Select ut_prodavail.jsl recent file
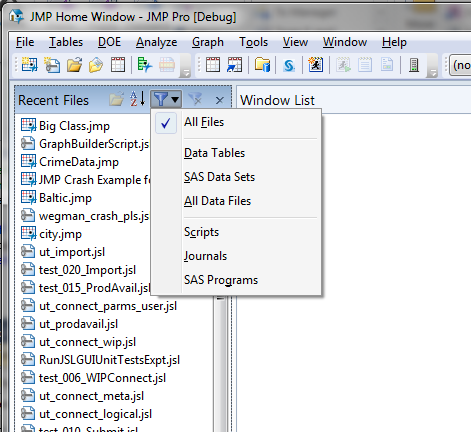Image resolution: width=471 pixels, height=432 pixels. click(x=69, y=324)
